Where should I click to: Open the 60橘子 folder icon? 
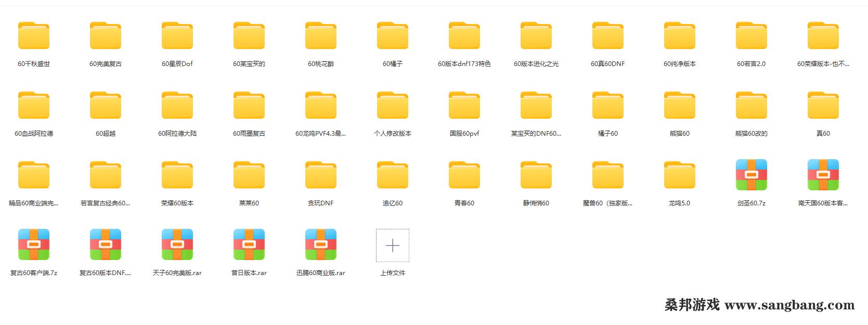393,35
